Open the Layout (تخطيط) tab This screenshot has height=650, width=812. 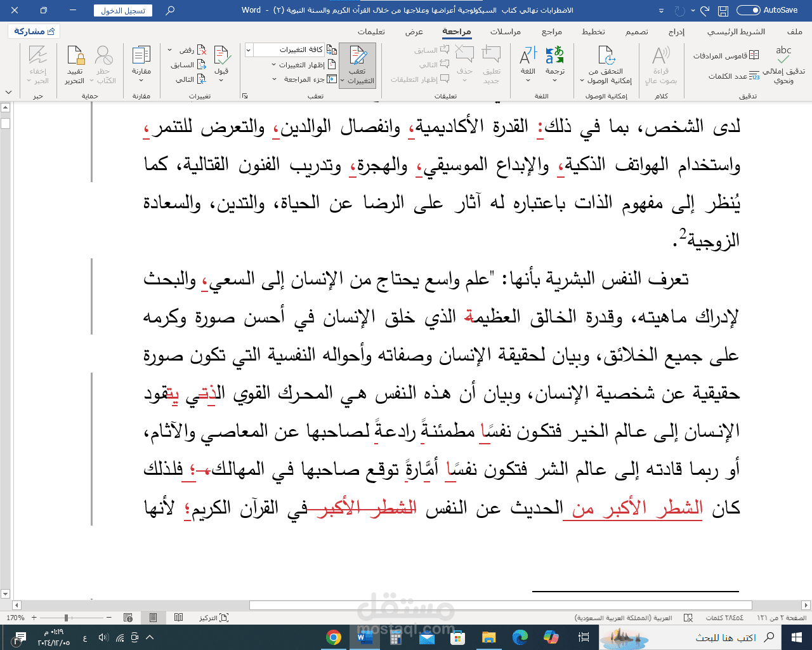[593, 32]
